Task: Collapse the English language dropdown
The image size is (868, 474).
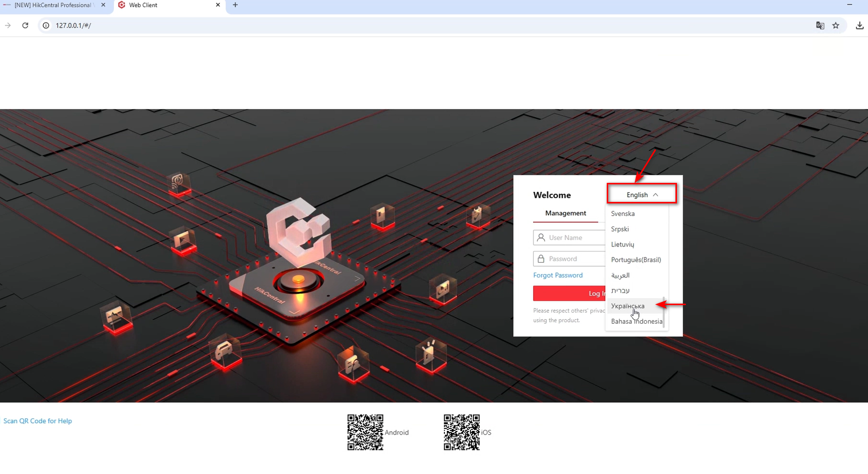Action: [642, 194]
